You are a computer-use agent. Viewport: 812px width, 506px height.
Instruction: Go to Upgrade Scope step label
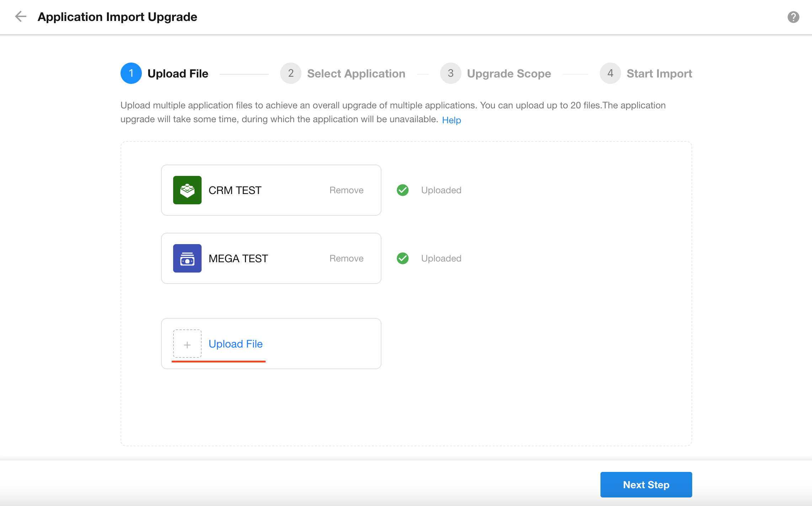pos(509,74)
